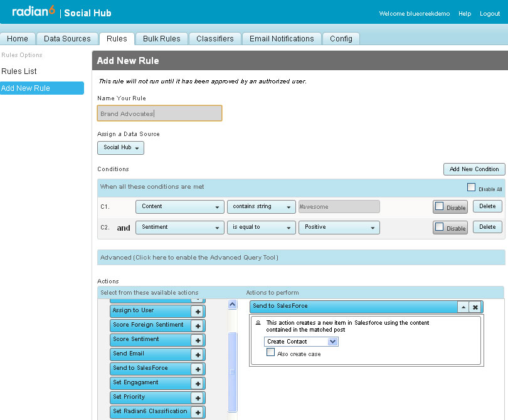Select the Rules tab
The height and width of the screenshot is (420, 508).
pyautogui.click(x=117, y=39)
